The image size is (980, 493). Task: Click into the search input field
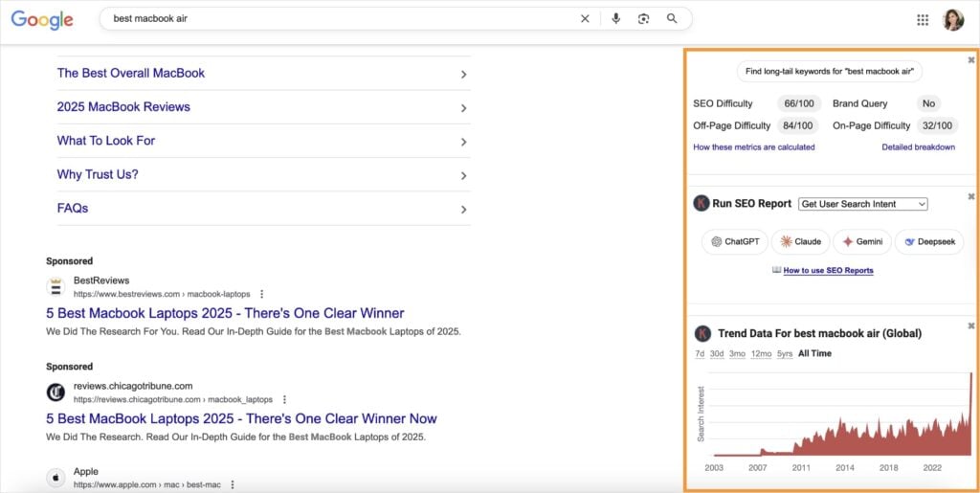pos(343,19)
